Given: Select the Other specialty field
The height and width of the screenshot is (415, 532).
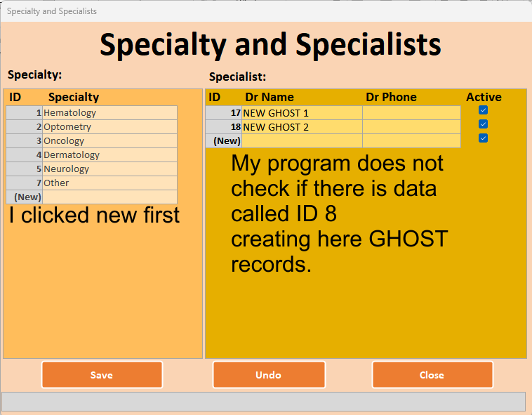Looking at the screenshot, I should (109, 183).
